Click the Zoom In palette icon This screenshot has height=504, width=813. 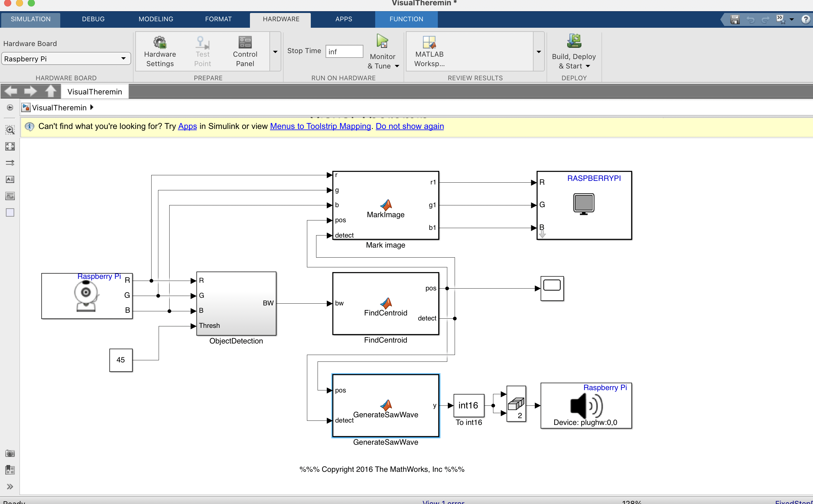point(10,130)
